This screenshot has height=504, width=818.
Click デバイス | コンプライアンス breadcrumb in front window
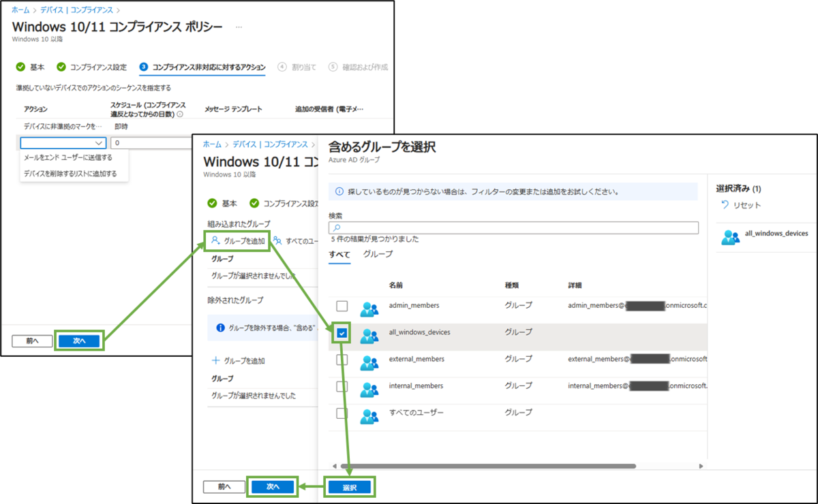pyautogui.click(x=270, y=144)
